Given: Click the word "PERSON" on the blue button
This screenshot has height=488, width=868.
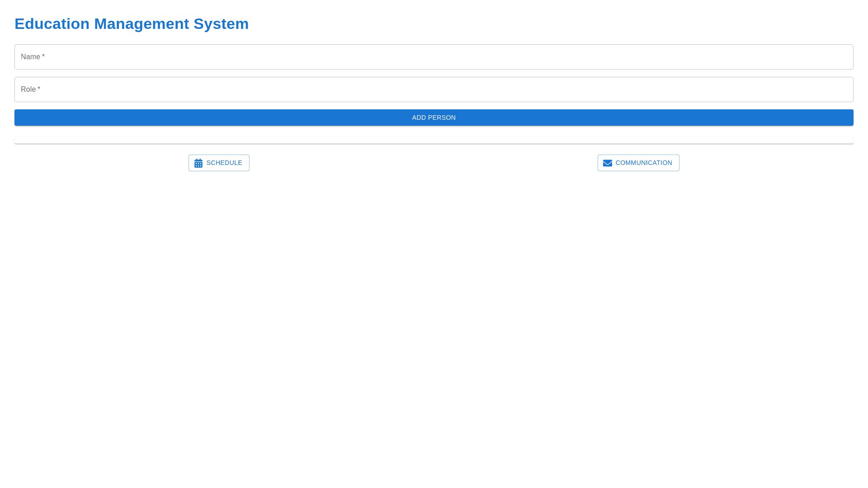Looking at the screenshot, I should [442, 117].
